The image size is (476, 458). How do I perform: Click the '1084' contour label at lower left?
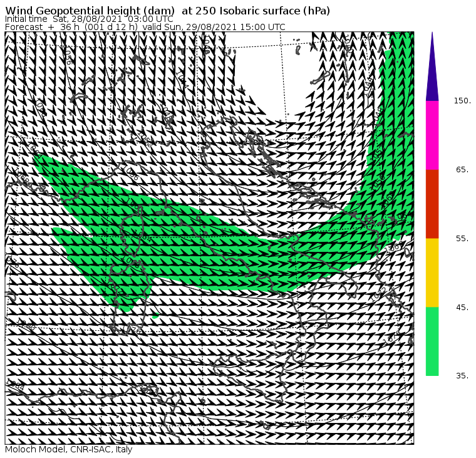click(x=15, y=385)
